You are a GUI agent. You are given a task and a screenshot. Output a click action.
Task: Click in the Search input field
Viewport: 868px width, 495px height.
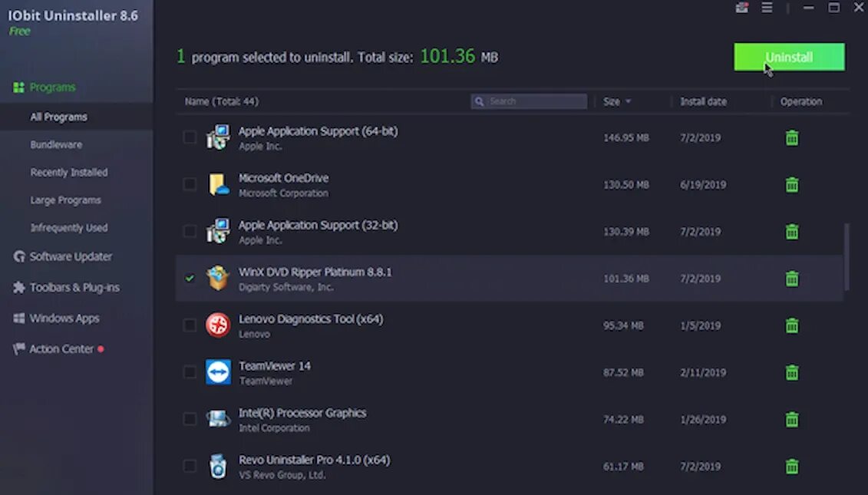tap(529, 101)
